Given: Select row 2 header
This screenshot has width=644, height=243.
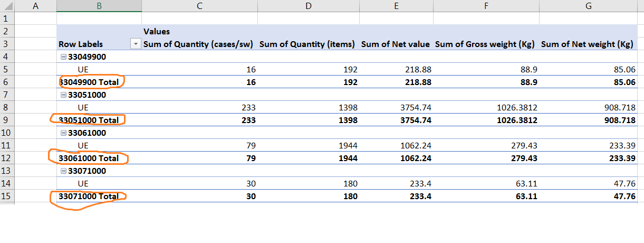Looking at the screenshot, I should (x=7, y=31).
